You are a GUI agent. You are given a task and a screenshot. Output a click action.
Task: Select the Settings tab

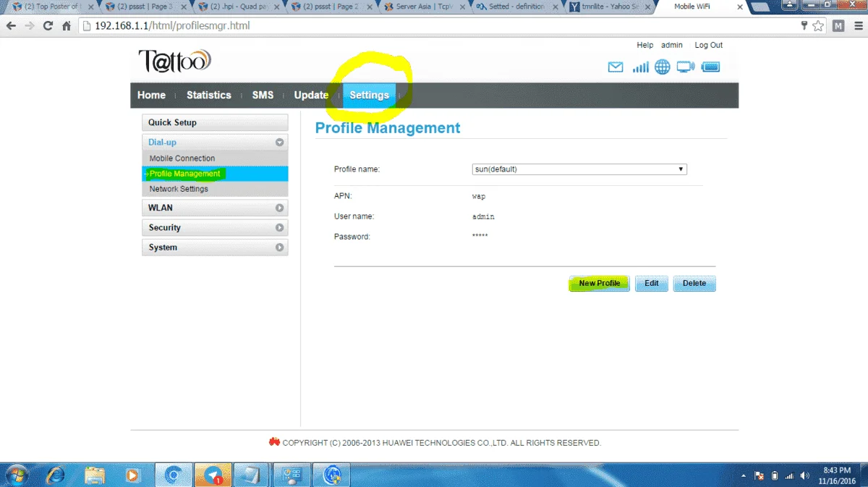(370, 95)
